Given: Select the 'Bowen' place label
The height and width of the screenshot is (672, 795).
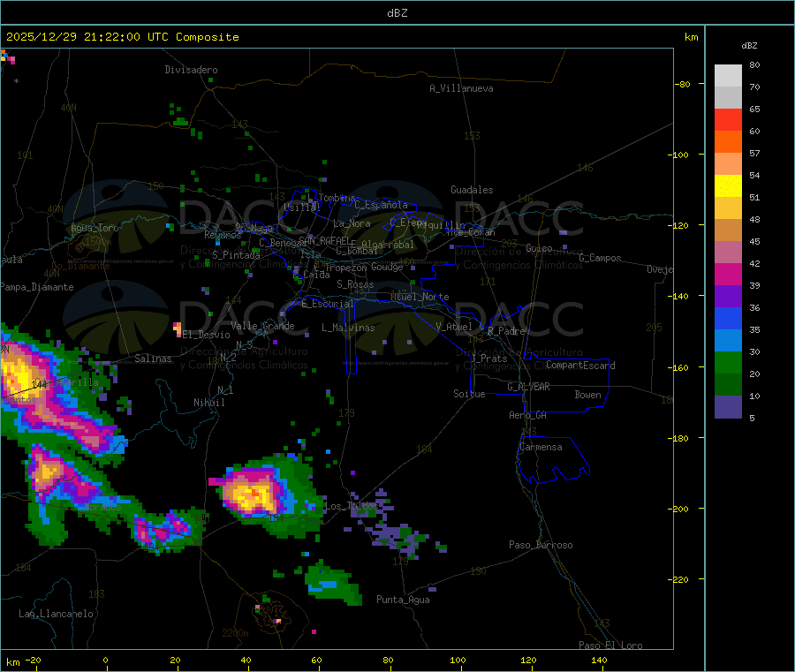Looking at the screenshot, I should pos(587,395).
